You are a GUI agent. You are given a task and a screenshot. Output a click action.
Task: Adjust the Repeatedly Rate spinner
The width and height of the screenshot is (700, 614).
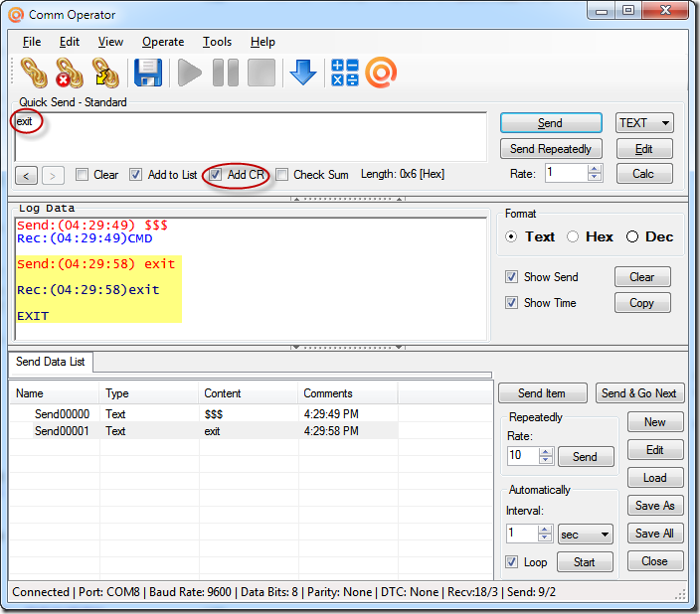pos(546,456)
